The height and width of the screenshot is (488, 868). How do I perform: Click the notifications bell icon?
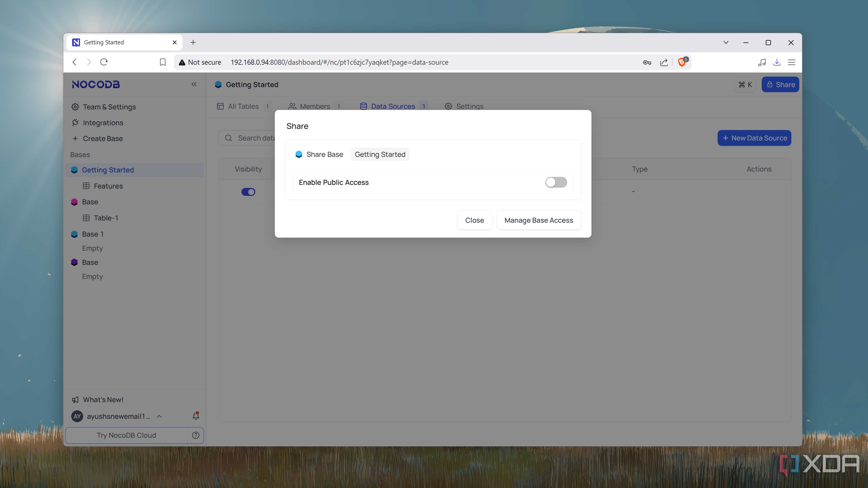pos(196,416)
